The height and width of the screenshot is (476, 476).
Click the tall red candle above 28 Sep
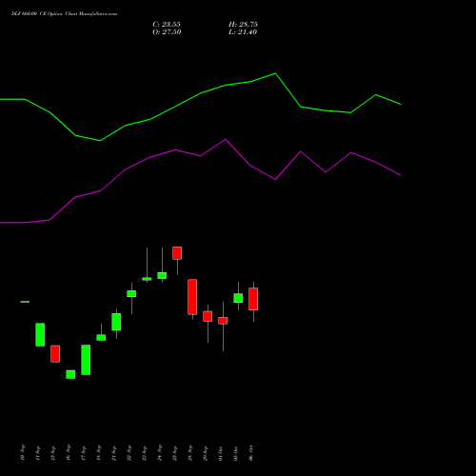[192, 297]
